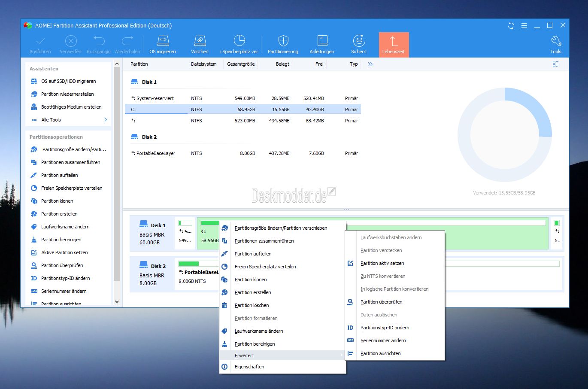Select Partition aufteilen in context menu
Image resolution: width=588 pixels, height=389 pixels.
[x=282, y=254]
